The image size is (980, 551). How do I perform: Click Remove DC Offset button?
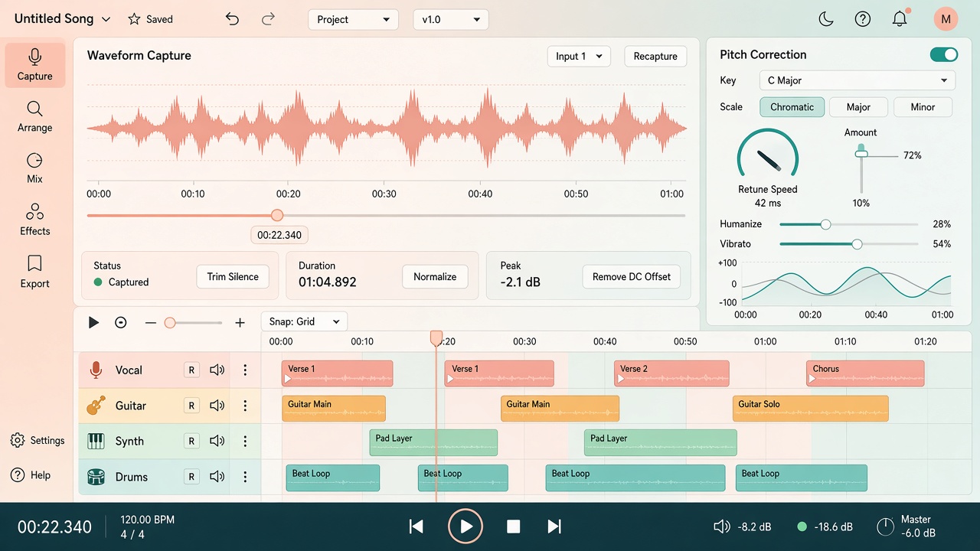[x=632, y=277]
